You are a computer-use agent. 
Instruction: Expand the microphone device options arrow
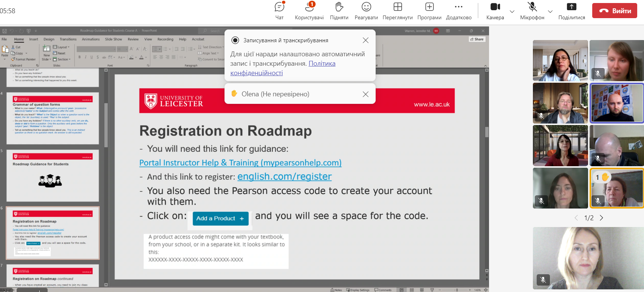tap(550, 11)
